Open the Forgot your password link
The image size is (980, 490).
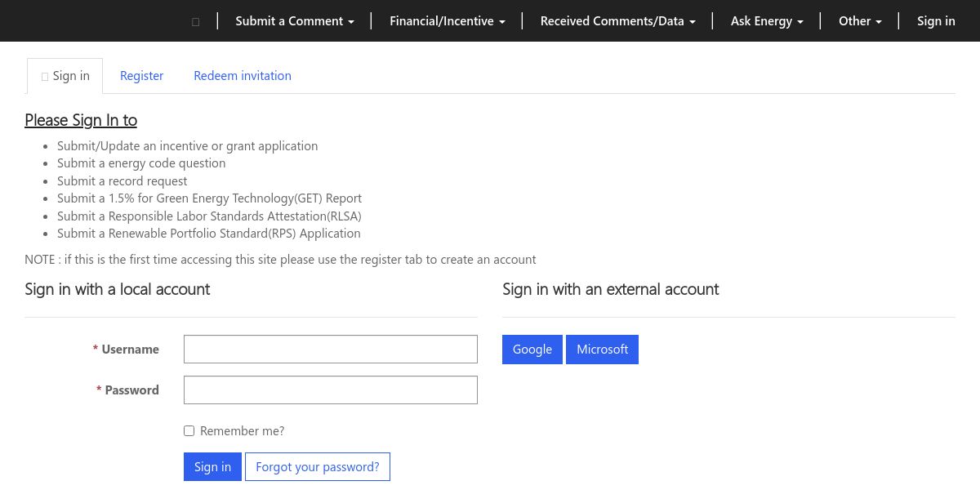pyautogui.click(x=317, y=467)
